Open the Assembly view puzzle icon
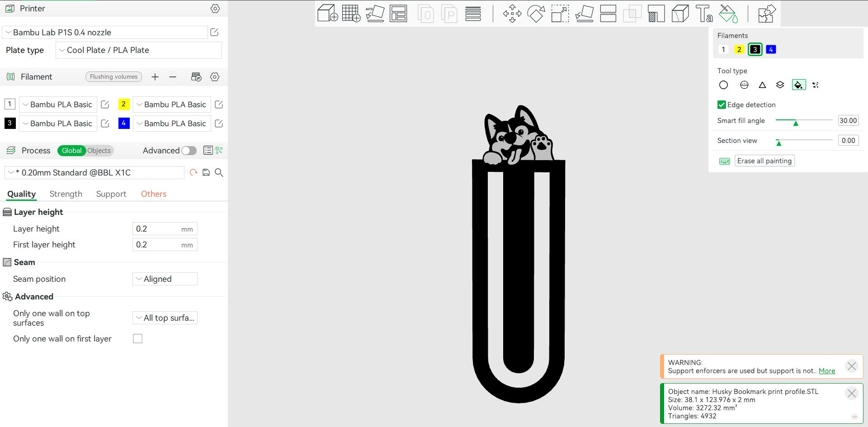Screen dimensions: 868x427 point(767,14)
